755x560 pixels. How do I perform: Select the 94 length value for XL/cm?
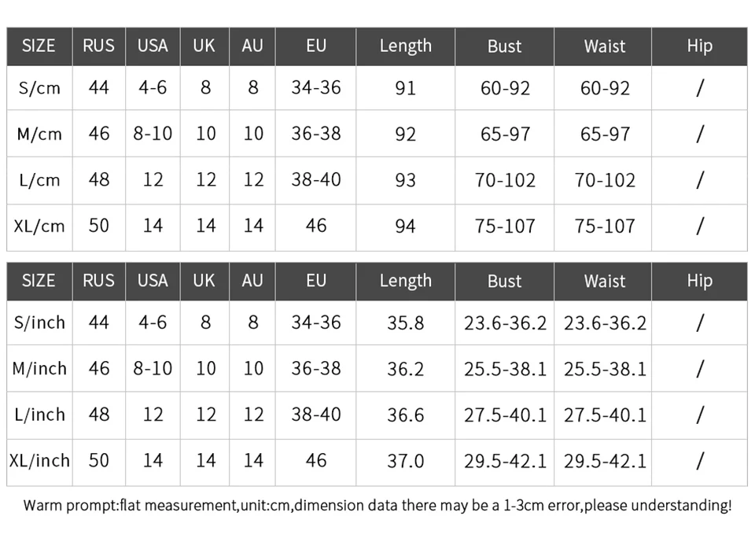pos(406,227)
